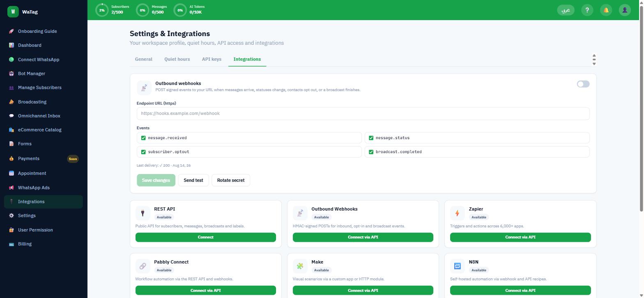Viewport: 644px width, 298px height.
Task: Click the Billing card icon
Action: (11, 244)
